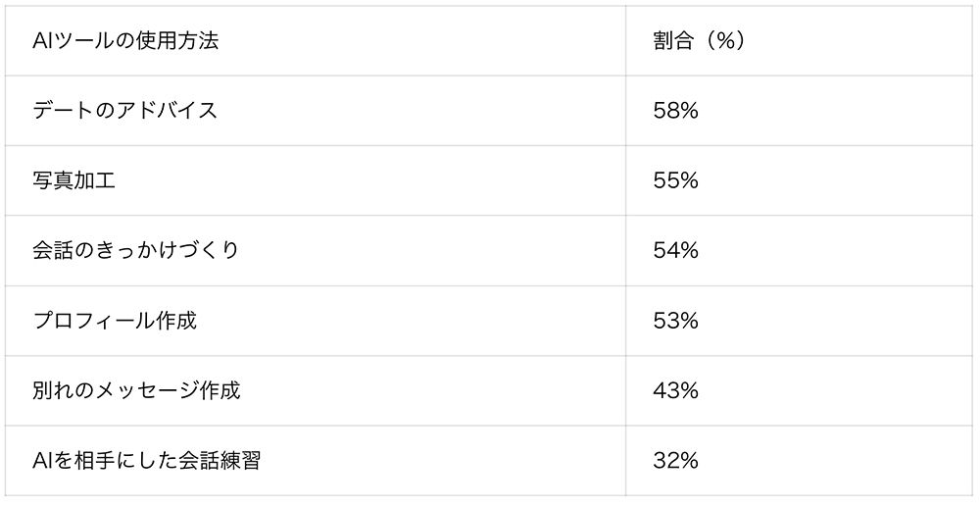The image size is (980, 507).
Task: Select the AIを相手にした会話練習 cell
Action: tap(146, 460)
